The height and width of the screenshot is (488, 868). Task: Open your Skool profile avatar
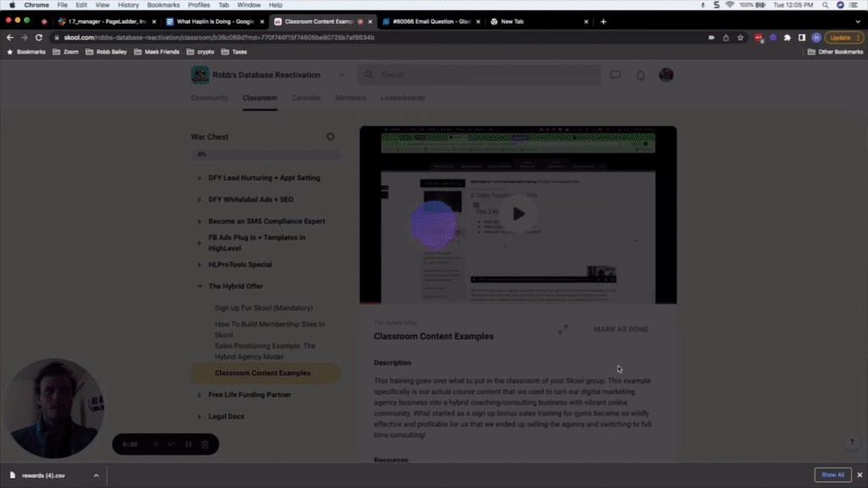tap(666, 75)
